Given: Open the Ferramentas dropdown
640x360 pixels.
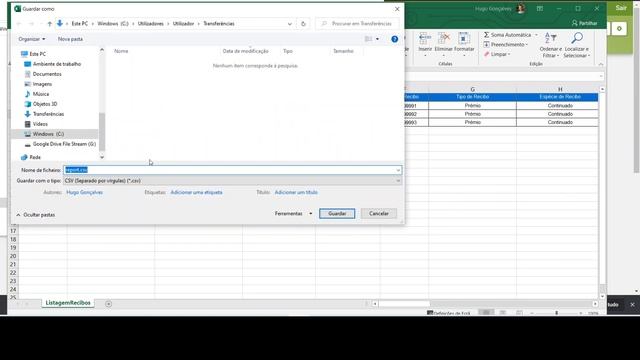Looking at the screenshot, I should pos(293,213).
